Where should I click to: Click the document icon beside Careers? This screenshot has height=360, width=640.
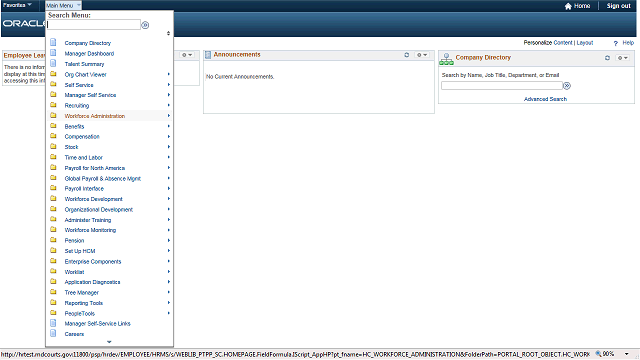coord(53,333)
